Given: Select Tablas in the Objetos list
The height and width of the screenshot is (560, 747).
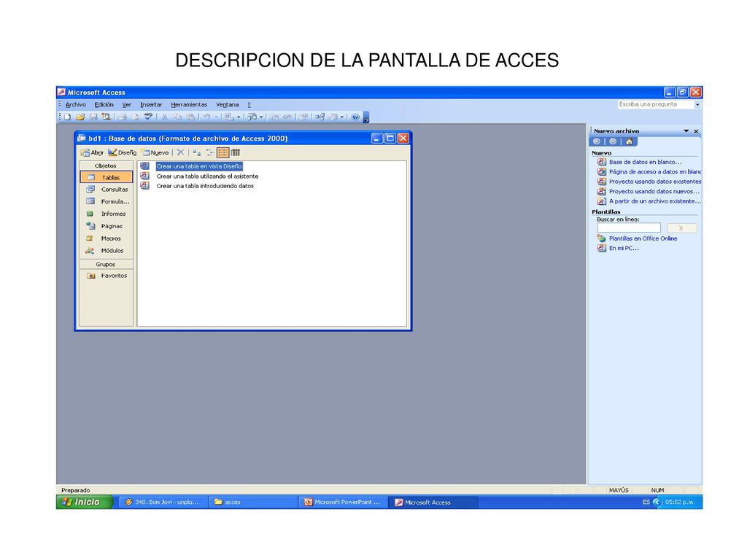Looking at the screenshot, I should click(x=107, y=177).
